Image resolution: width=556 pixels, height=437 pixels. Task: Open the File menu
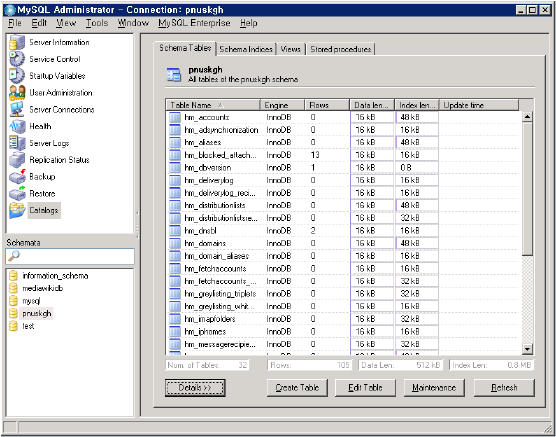pos(15,23)
